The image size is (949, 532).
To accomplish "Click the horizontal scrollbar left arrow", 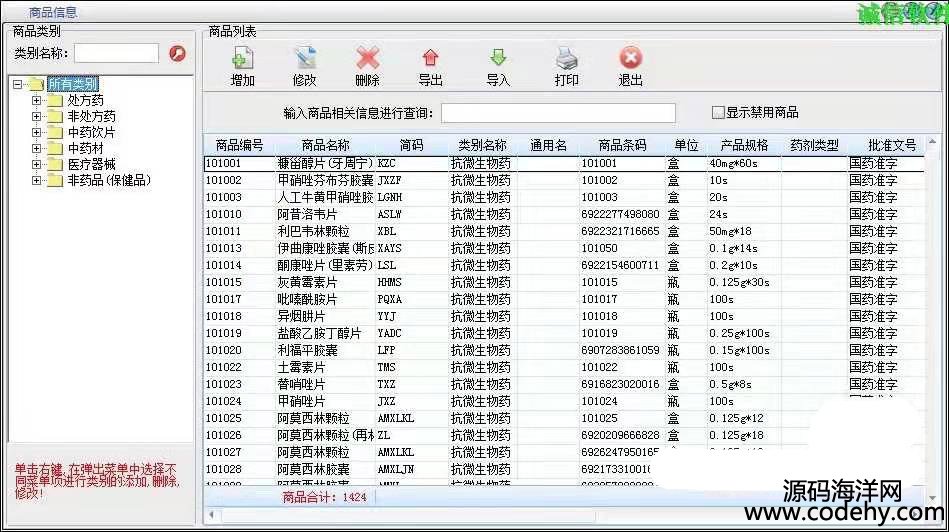I will click(211, 515).
